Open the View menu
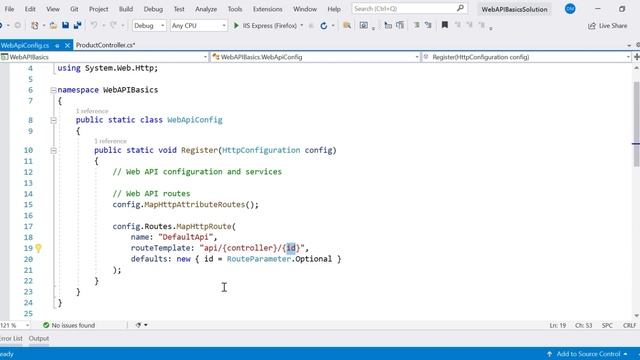The width and height of the screenshot is (640, 360). tap(53, 9)
